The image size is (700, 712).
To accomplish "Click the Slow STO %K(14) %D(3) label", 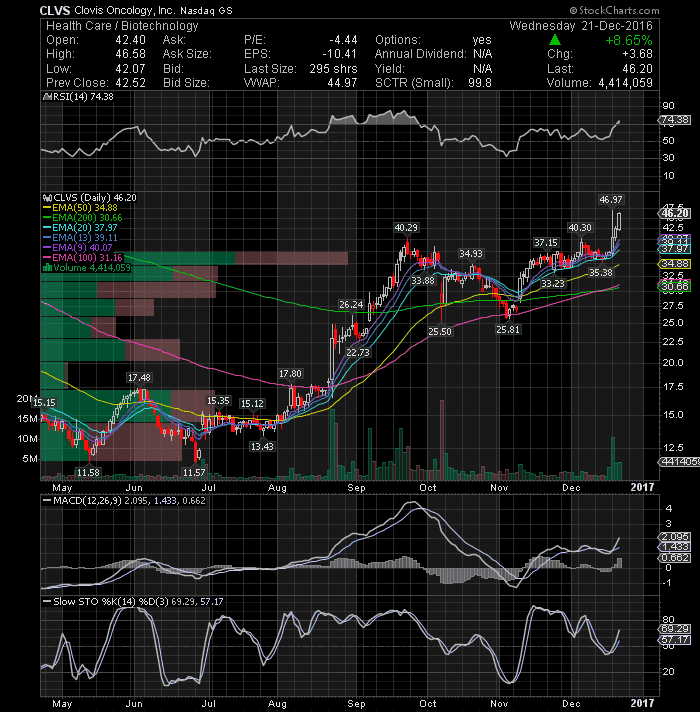I will click(x=111, y=602).
